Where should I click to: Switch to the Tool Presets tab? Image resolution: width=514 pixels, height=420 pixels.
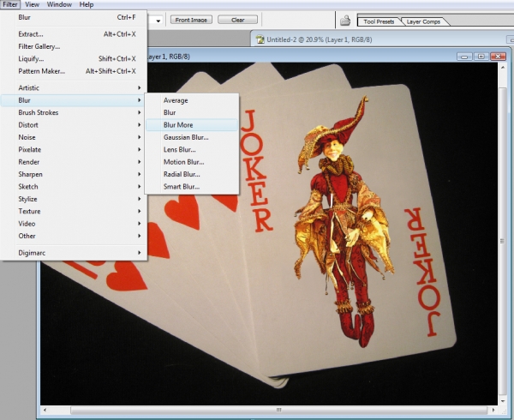point(379,21)
